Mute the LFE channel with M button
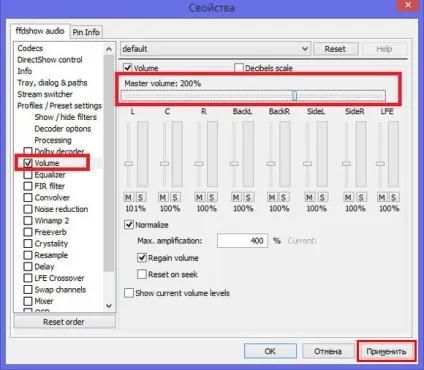Viewport: 424px width, 370px height. (382, 197)
